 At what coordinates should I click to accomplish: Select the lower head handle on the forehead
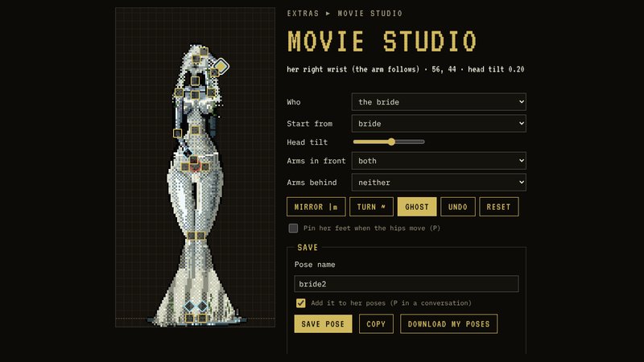[196, 59]
